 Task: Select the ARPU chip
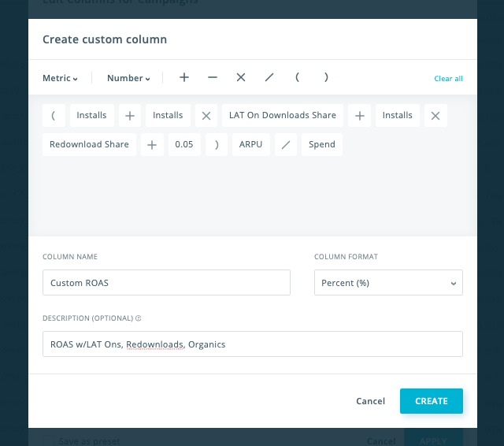pos(251,144)
